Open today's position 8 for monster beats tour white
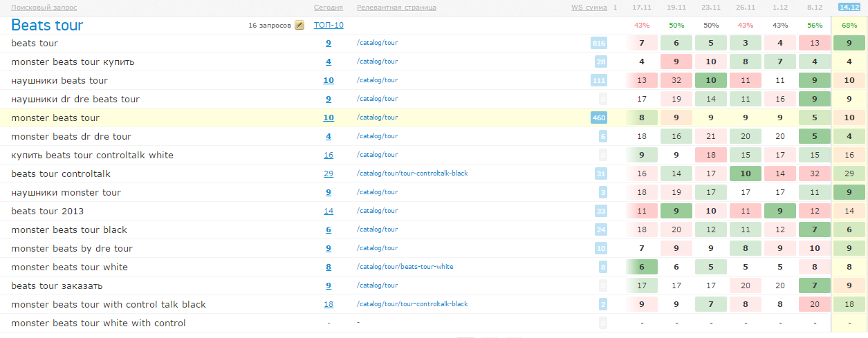The width and height of the screenshot is (868, 338). (329, 267)
